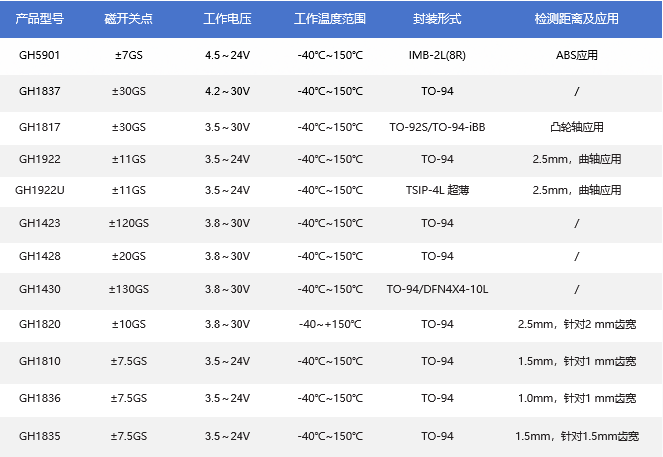
Task: Open product model GH5901
Action: (x=39, y=55)
